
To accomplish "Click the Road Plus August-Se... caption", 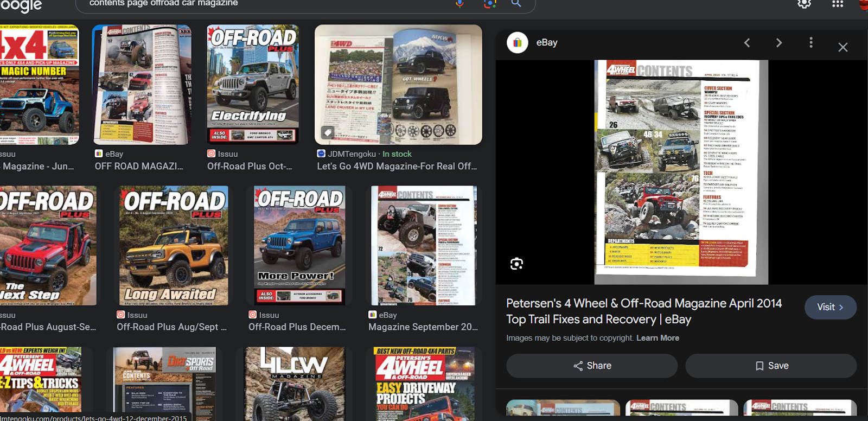I will coord(48,327).
